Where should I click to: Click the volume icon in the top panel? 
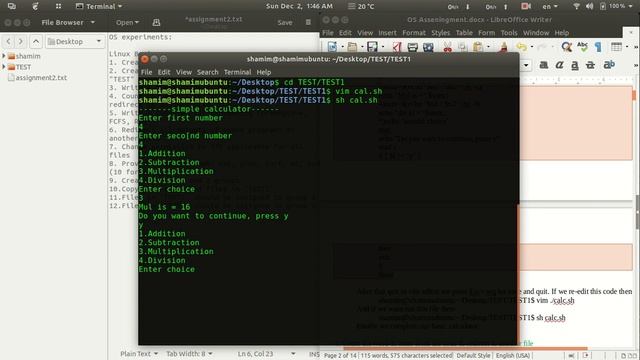tap(589, 6)
